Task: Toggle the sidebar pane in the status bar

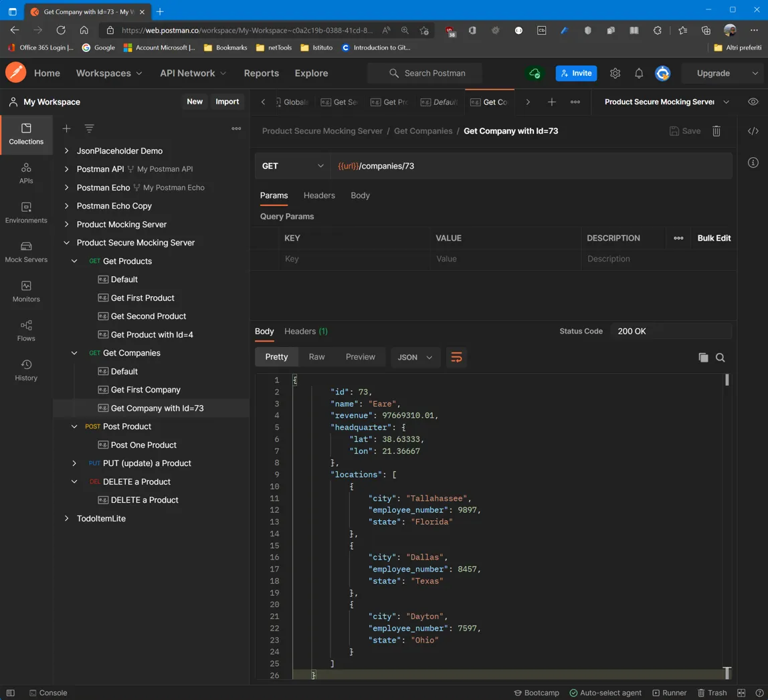Action: 10,693
